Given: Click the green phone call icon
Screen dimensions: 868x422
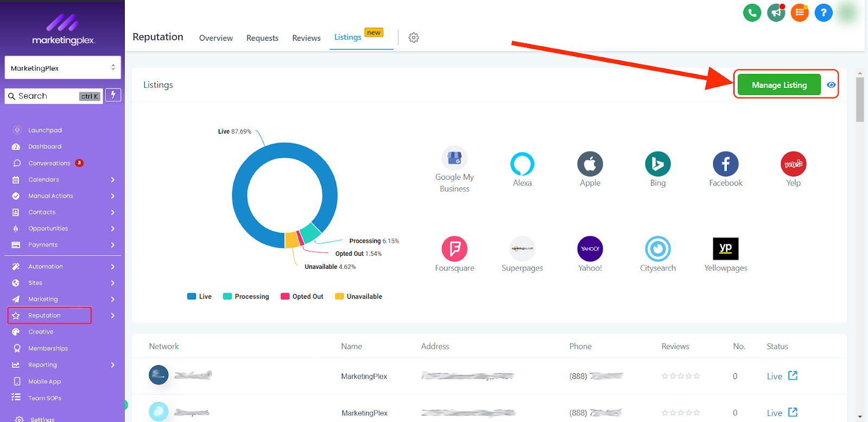Looking at the screenshot, I should 752,12.
